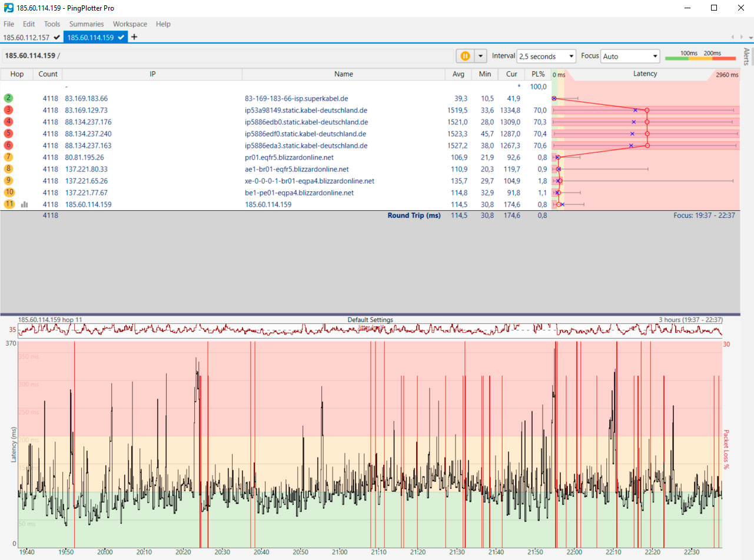This screenshot has height=560, width=754.
Task: Click name be1-pe01-eqpa4.blizzardonline.net
Action: 299,193
